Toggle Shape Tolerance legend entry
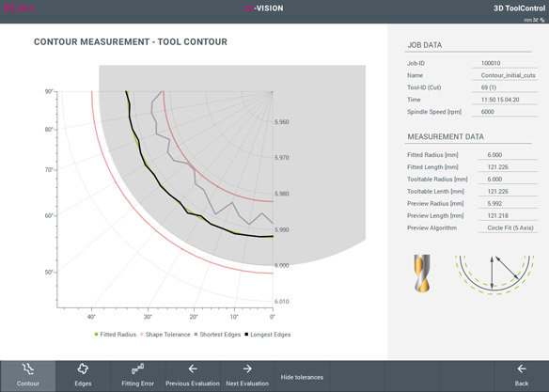 pyautogui.click(x=165, y=335)
